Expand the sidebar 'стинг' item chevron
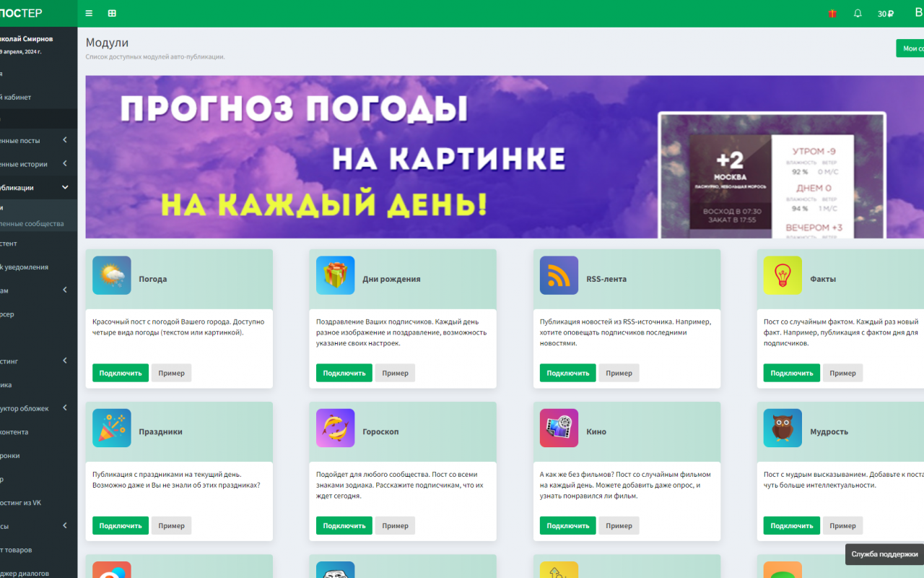This screenshot has height=578, width=924. (65, 361)
